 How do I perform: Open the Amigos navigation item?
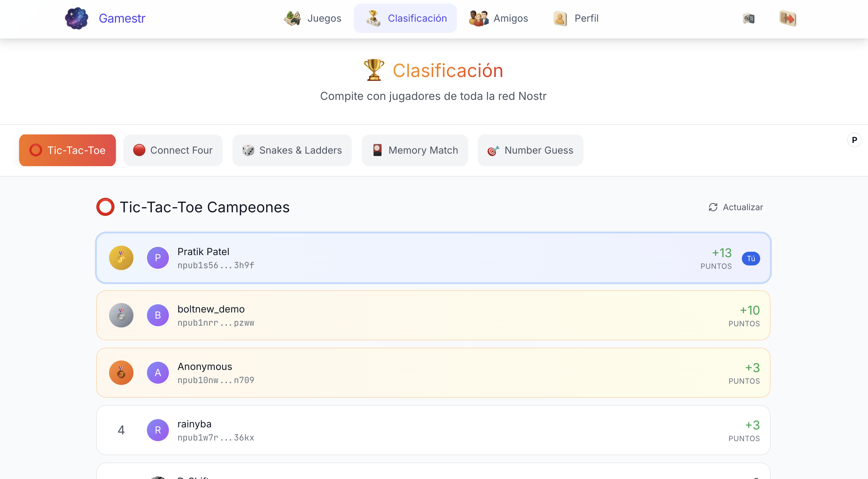pyautogui.click(x=498, y=18)
